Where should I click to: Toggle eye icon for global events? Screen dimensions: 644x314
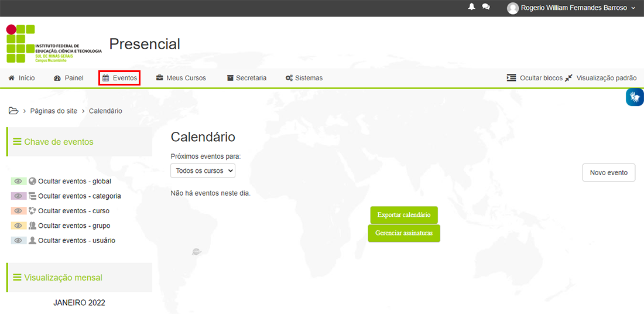coord(19,181)
